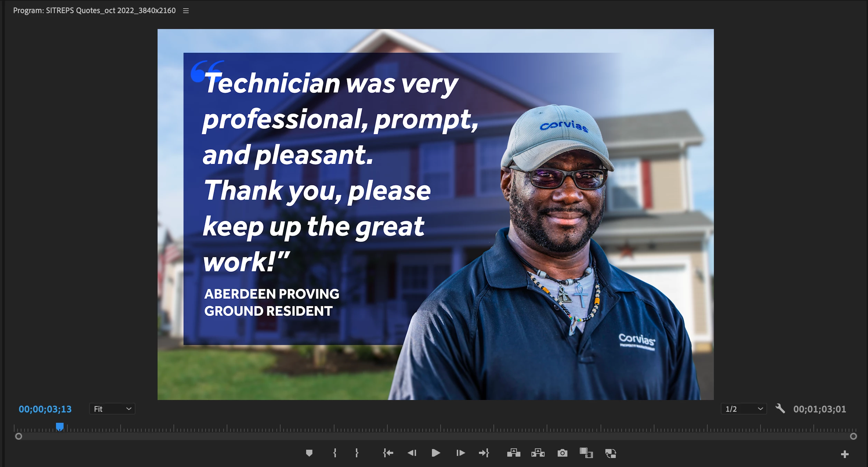
Task: Click the blue playhead timecode 00;00;03;13
Action: [45, 409]
